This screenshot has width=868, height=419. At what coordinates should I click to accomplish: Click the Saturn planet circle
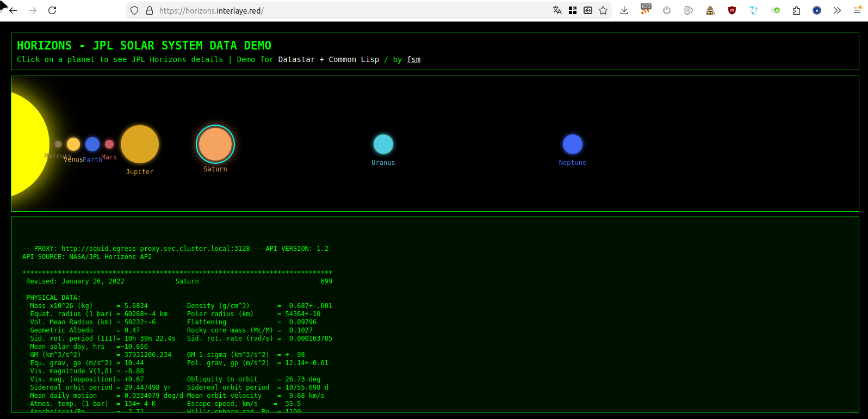click(215, 144)
